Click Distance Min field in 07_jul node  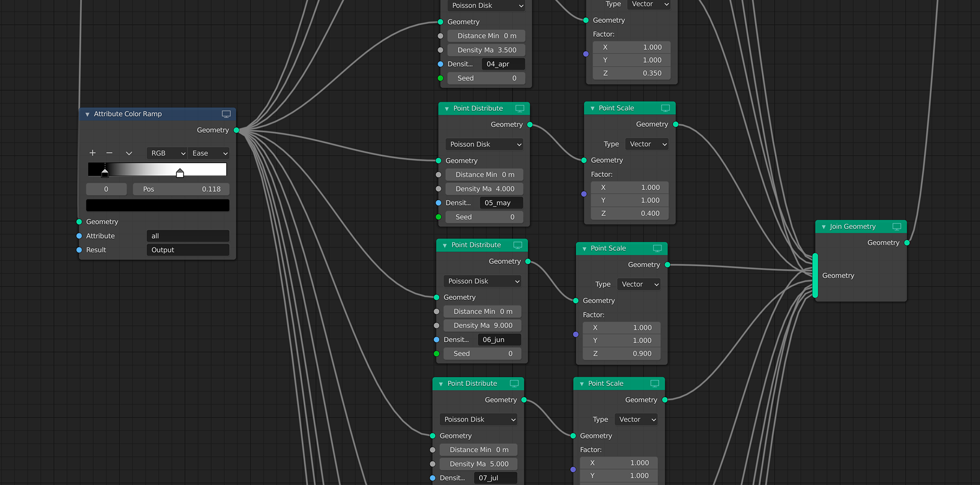click(x=479, y=450)
